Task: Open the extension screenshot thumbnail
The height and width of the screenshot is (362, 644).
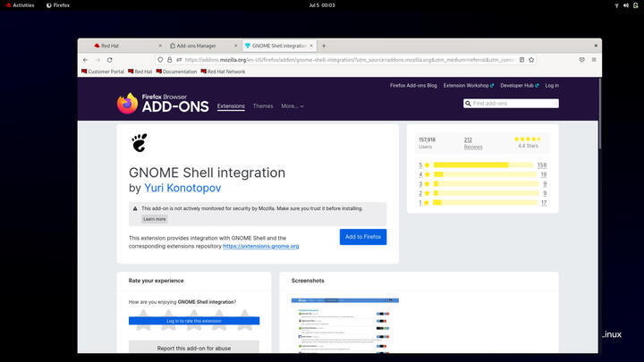Action: tap(345, 325)
